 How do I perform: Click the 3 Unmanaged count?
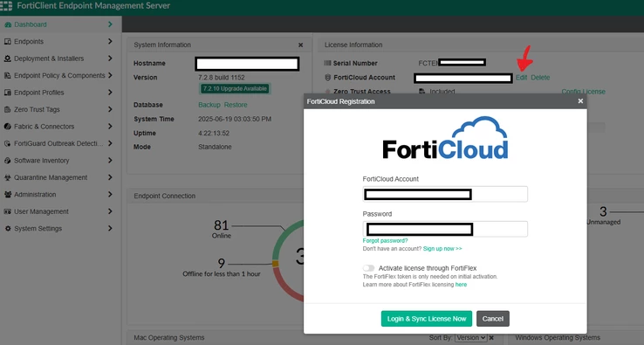(603, 211)
